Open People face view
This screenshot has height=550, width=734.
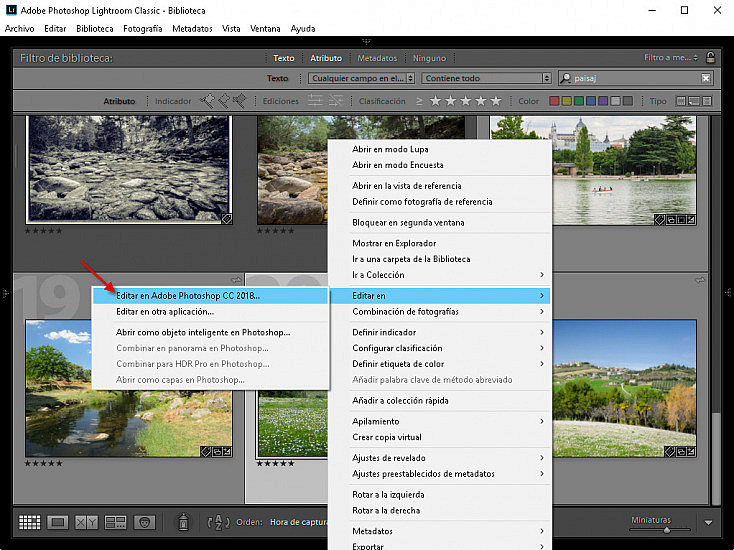pos(144,522)
